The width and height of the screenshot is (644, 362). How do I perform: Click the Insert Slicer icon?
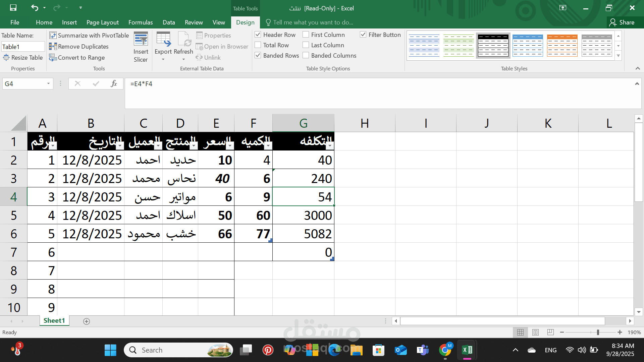tap(141, 40)
